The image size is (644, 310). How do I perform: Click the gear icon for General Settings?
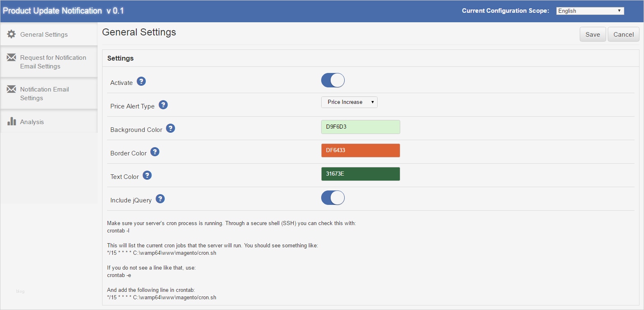point(12,34)
